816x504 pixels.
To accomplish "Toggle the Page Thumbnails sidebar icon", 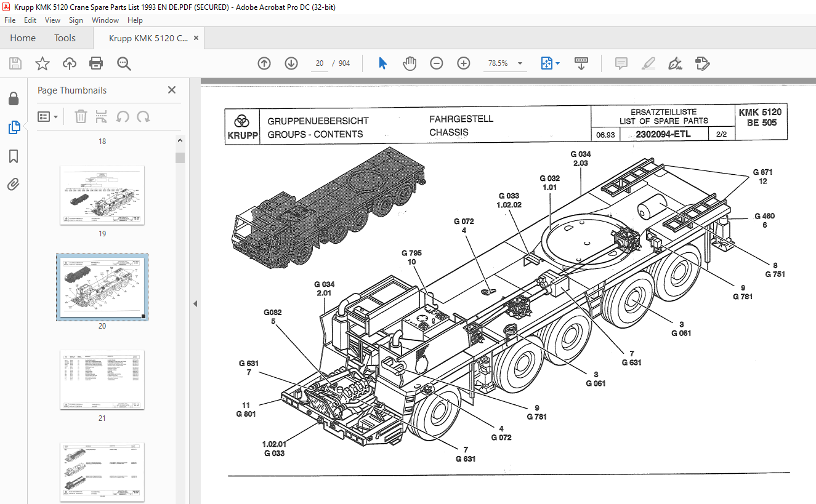I will point(14,127).
